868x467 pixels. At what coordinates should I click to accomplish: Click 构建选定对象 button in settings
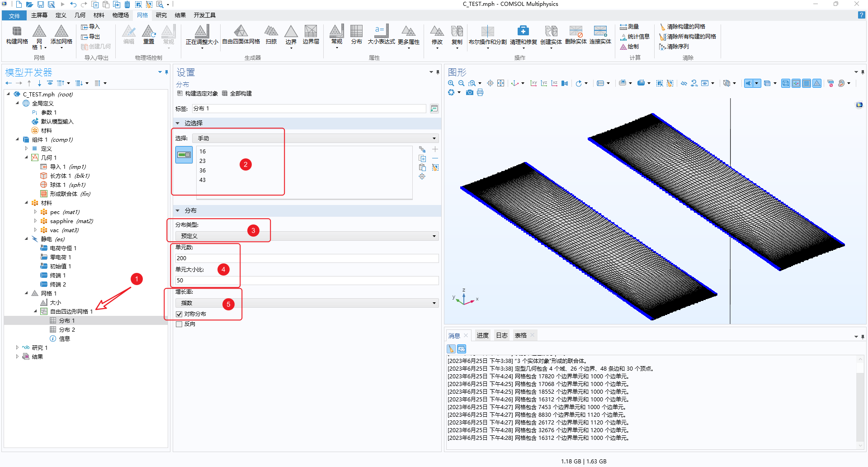[198, 94]
